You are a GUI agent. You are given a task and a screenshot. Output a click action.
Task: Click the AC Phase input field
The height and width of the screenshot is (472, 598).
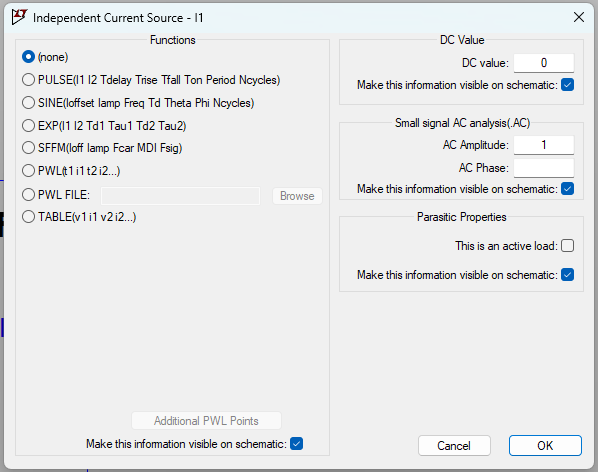543,168
